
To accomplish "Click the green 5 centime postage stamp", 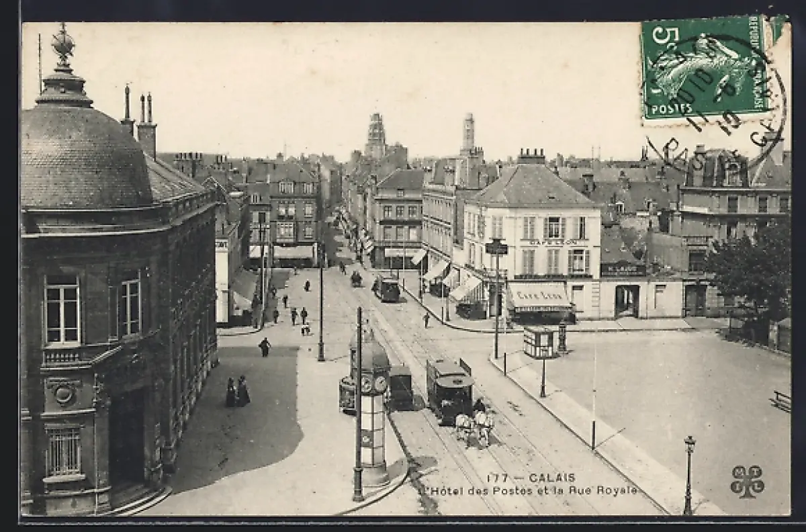I will coord(704,67).
